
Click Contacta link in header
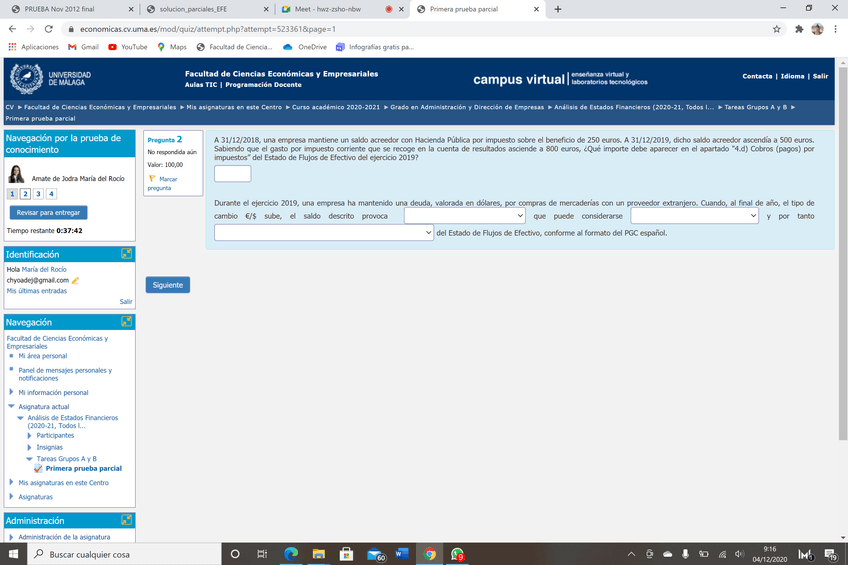click(757, 76)
